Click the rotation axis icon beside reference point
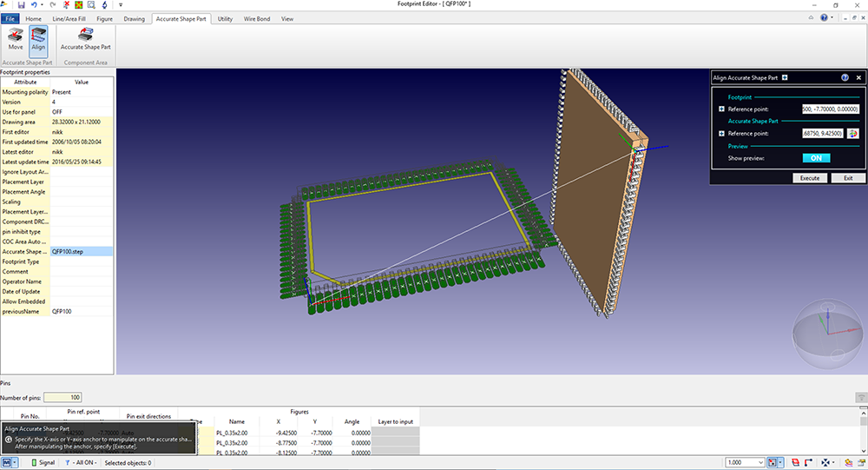Screen dimensions: 868x470 (x=852, y=134)
